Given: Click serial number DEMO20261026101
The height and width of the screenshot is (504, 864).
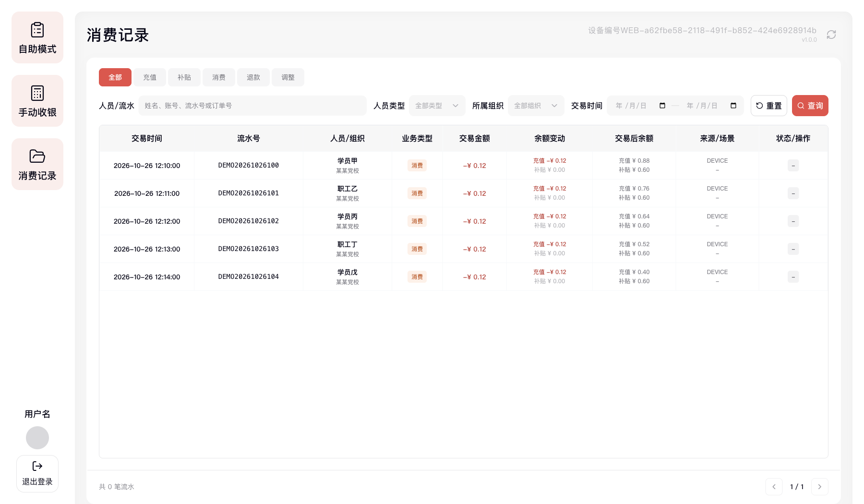Looking at the screenshot, I should 249,193.
